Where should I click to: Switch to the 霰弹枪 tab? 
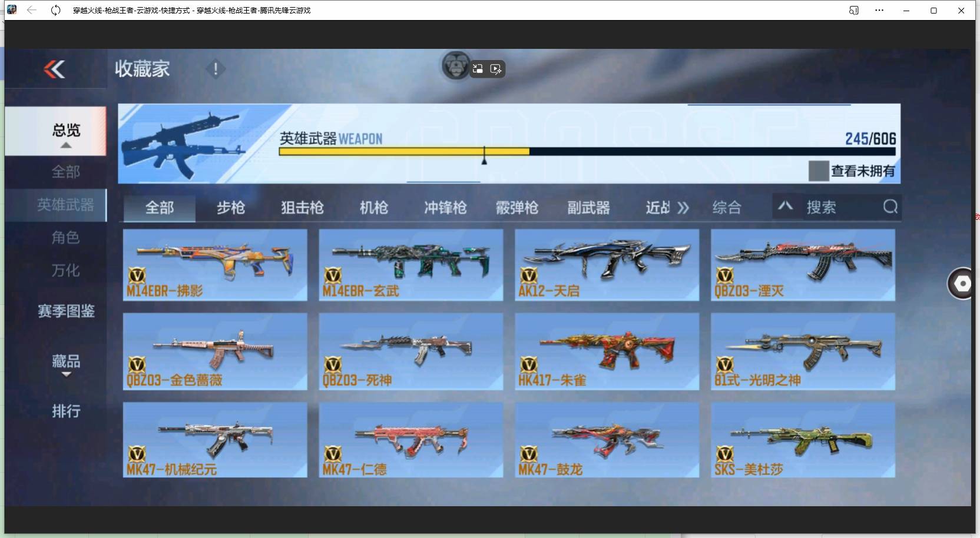point(517,208)
